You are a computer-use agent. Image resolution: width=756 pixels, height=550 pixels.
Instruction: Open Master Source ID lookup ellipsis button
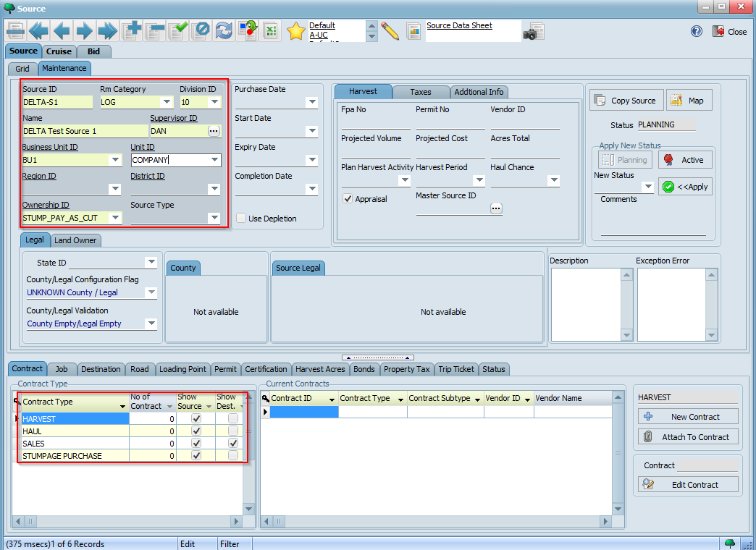click(496, 208)
